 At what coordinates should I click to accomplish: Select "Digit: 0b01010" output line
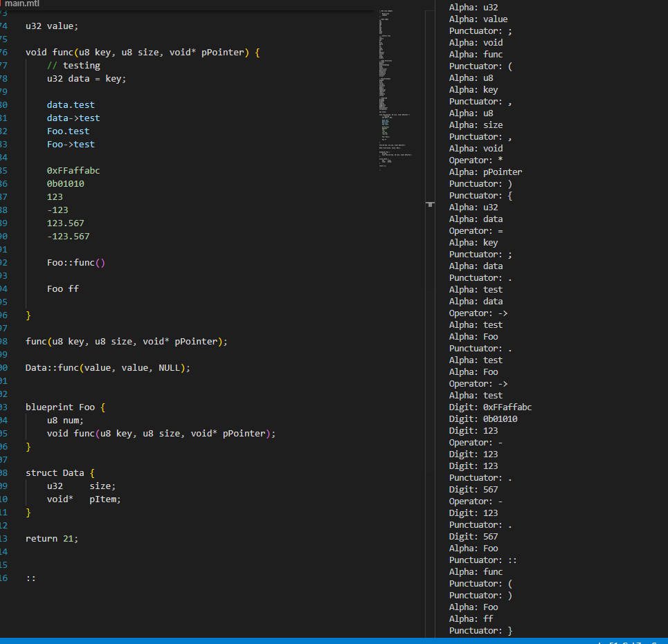pos(483,419)
